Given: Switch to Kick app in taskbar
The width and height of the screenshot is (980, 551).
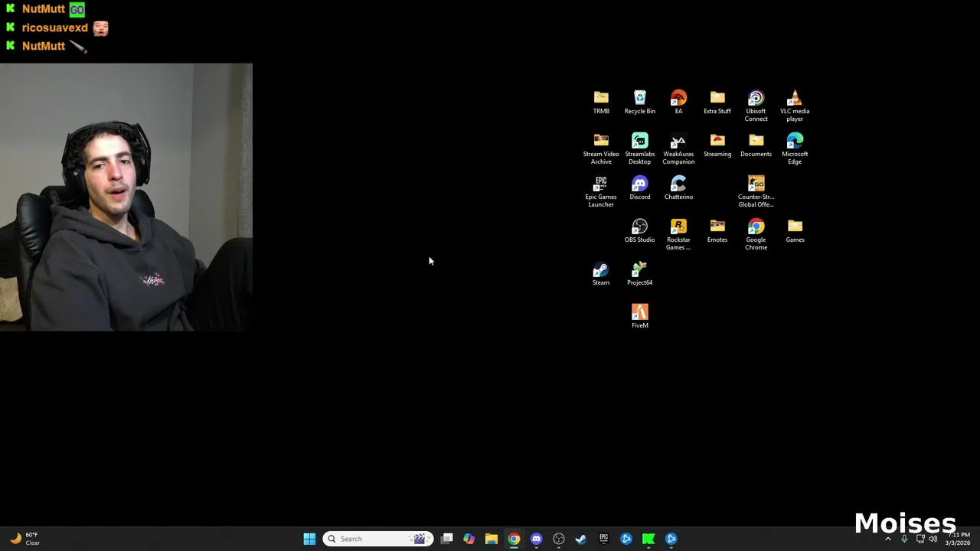Looking at the screenshot, I should (648, 539).
